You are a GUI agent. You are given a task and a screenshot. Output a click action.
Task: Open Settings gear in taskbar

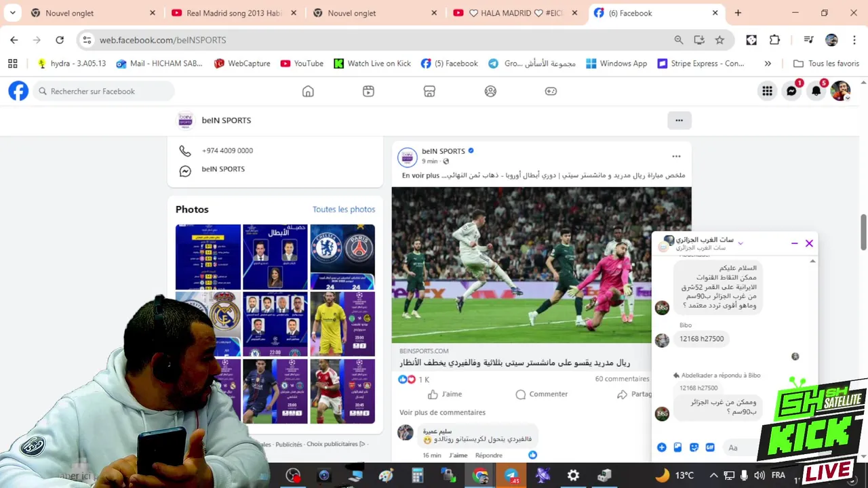coord(573,476)
